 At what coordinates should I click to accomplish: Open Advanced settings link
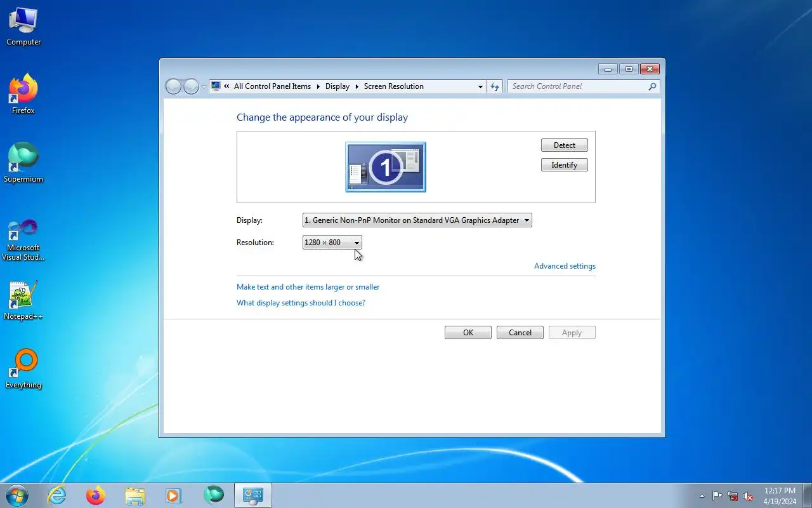click(565, 266)
